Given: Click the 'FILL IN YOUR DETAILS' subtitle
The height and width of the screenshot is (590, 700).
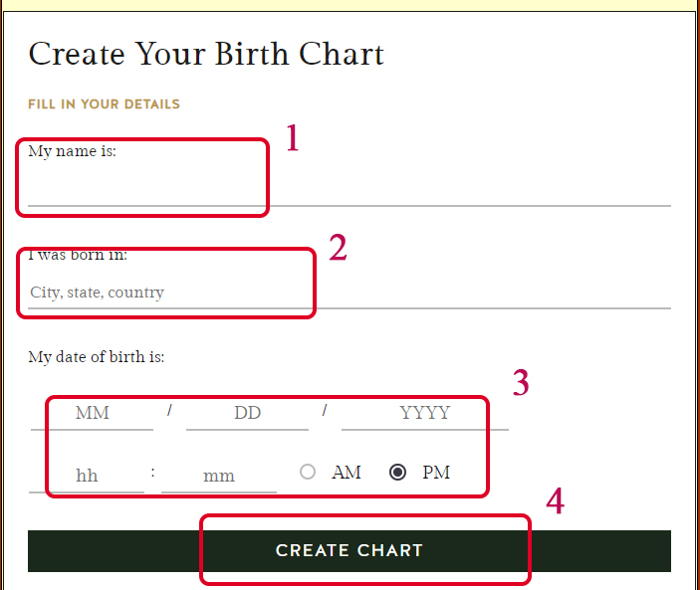Looking at the screenshot, I should click(104, 103).
